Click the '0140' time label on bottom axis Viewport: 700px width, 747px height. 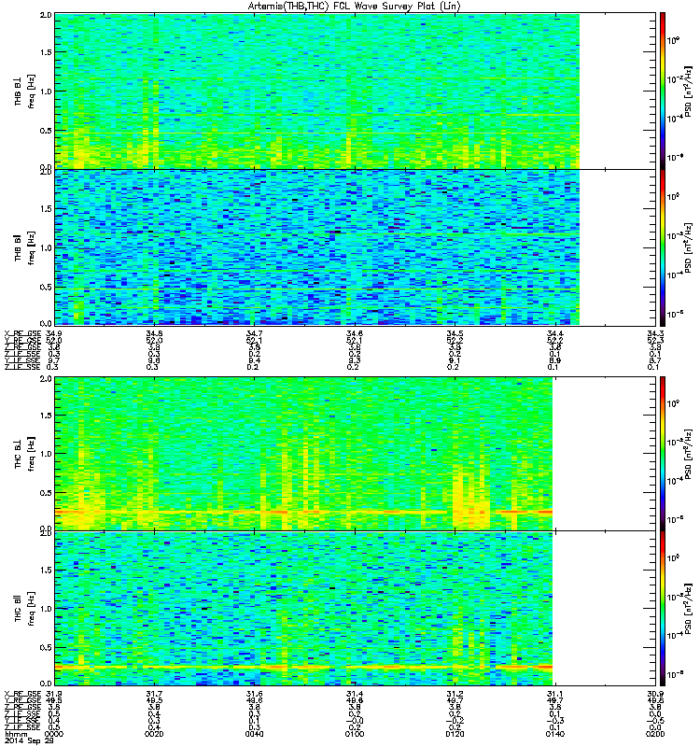click(555, 734)
